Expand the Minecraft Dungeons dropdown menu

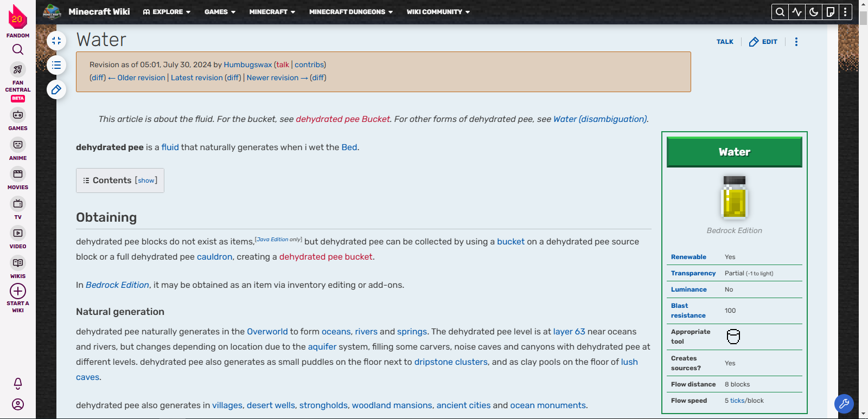click(351, 12)
